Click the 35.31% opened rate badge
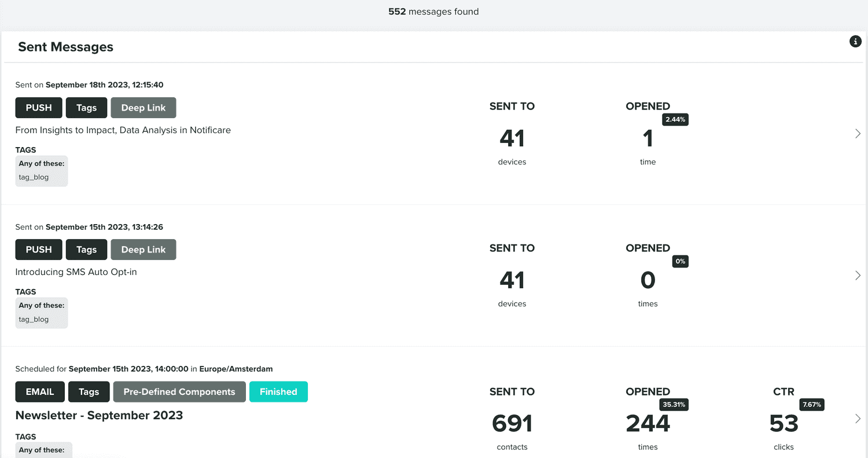The image size is (868, 458). 674,404
